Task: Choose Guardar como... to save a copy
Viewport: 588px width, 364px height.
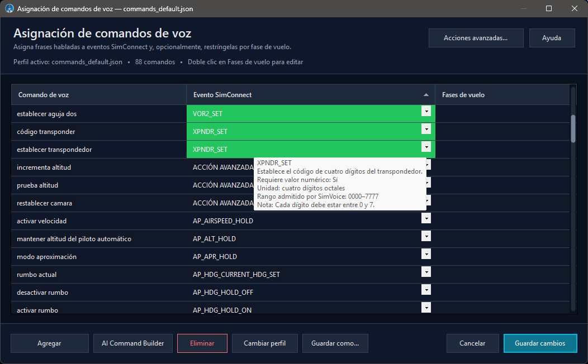Action: (x=335, y=343)
